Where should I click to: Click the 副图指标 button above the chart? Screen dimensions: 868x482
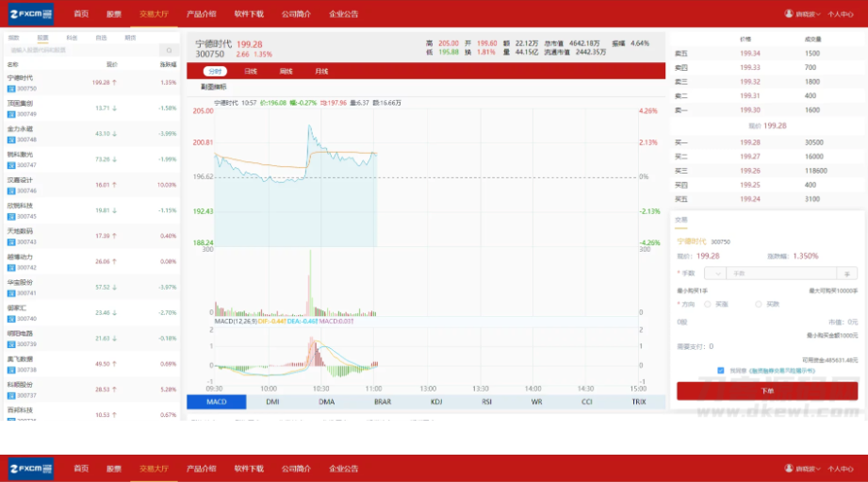tap(214, 87)
